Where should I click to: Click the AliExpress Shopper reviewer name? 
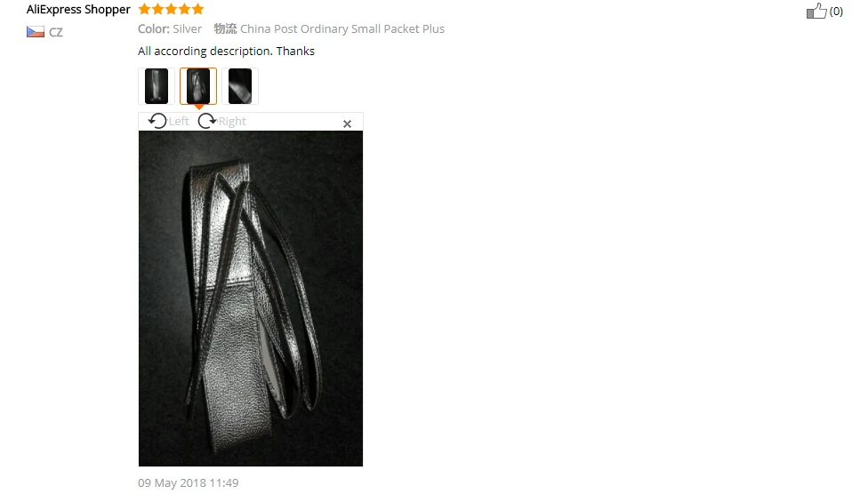[78, 10]
